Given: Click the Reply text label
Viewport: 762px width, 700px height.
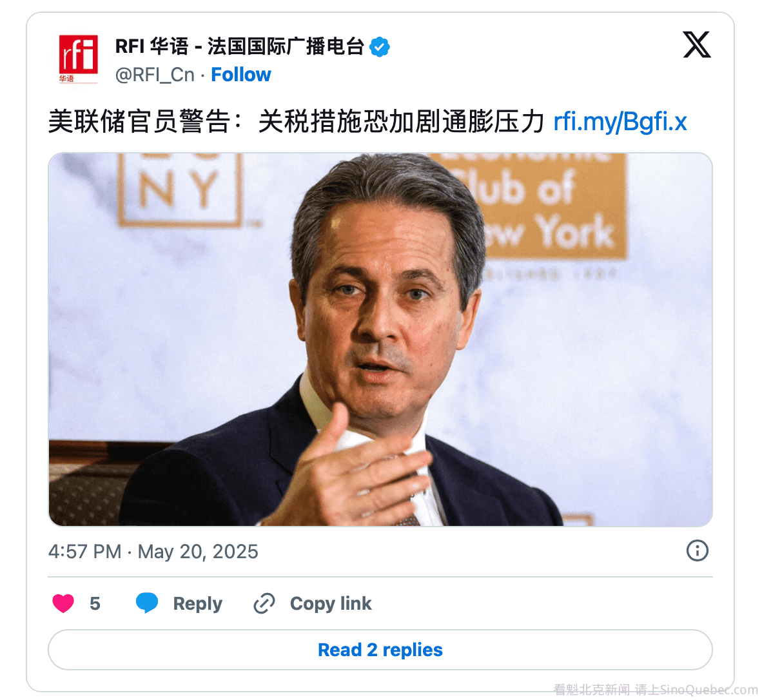Looking at the screenshot, I should pos(198,603).
